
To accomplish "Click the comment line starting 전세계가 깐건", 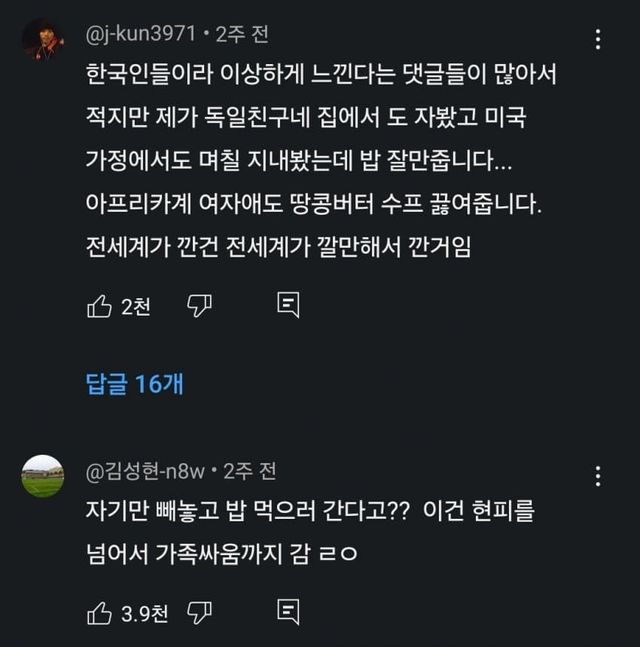I will 278,248.
